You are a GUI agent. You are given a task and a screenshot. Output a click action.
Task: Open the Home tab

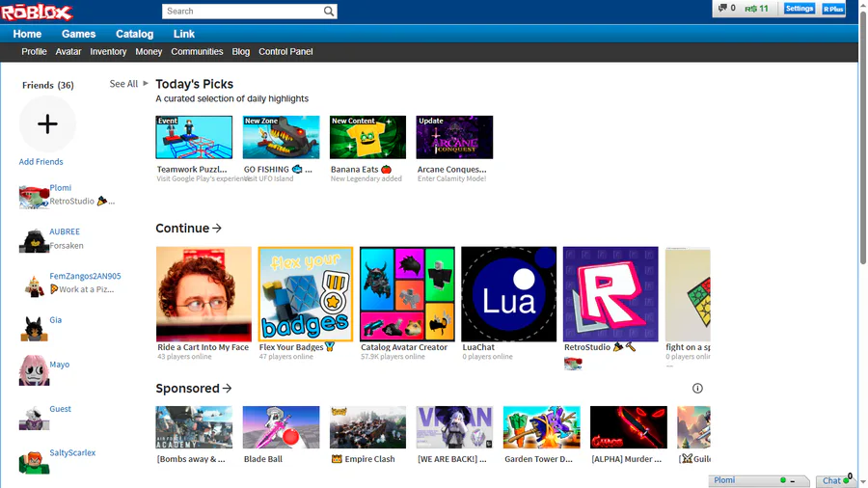click(x=27, y=34)
